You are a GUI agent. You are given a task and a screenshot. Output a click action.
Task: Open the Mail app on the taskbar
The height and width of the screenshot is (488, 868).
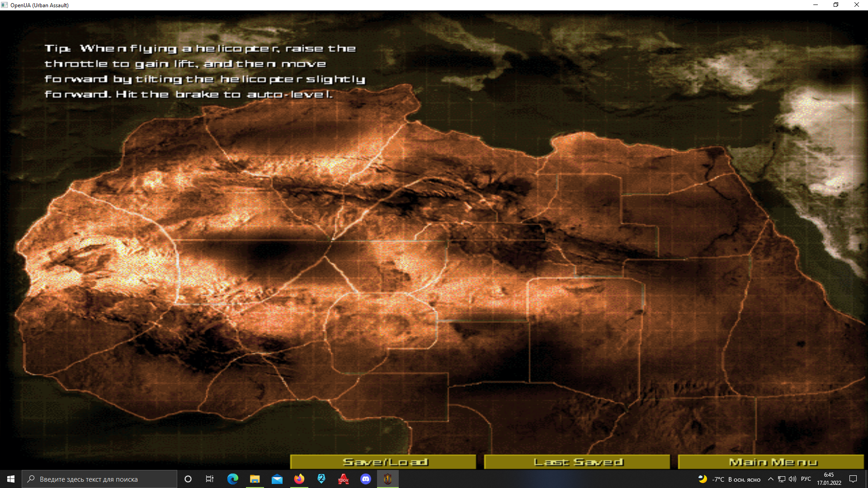click(277, 479)
